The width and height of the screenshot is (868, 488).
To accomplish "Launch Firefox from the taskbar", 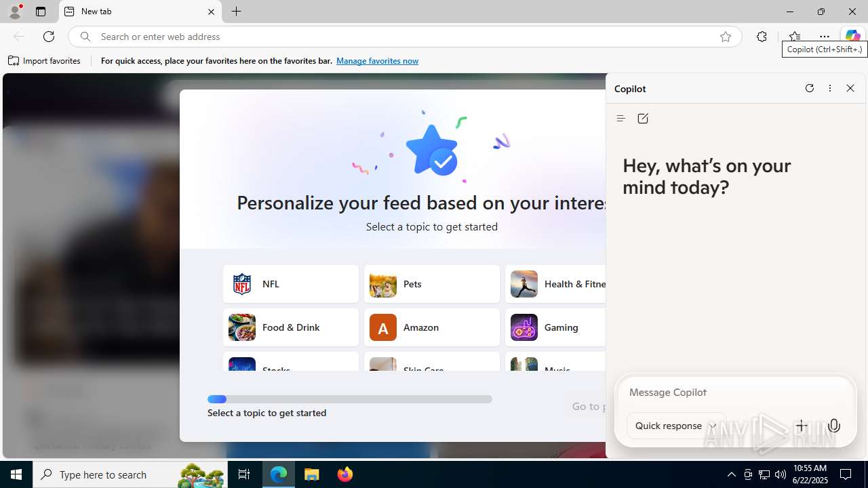I will 345,474.
